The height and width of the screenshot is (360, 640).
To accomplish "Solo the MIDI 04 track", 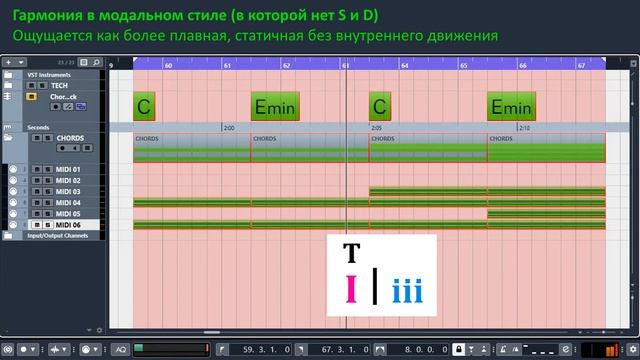I will pos(48,202).
